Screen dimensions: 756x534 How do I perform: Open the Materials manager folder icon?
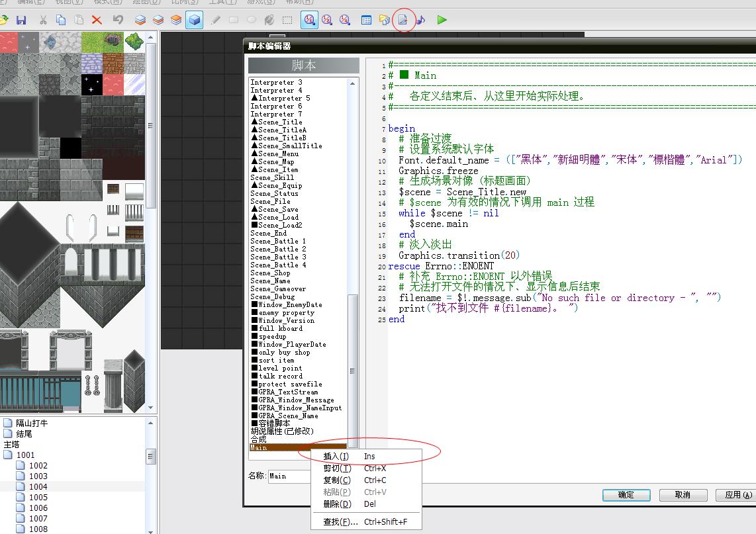coord(384,21)
